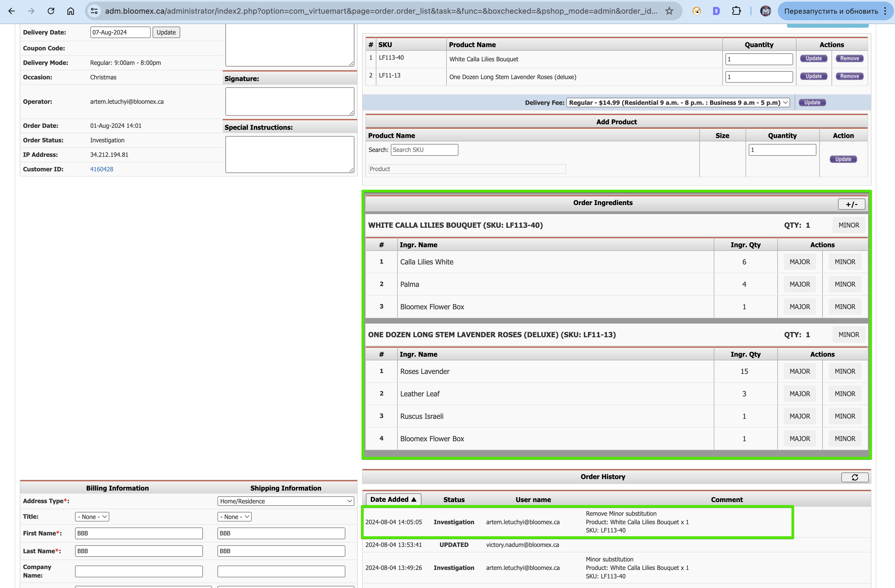
Task: Sort the history by Date Added
Action: tap(393, 499)
